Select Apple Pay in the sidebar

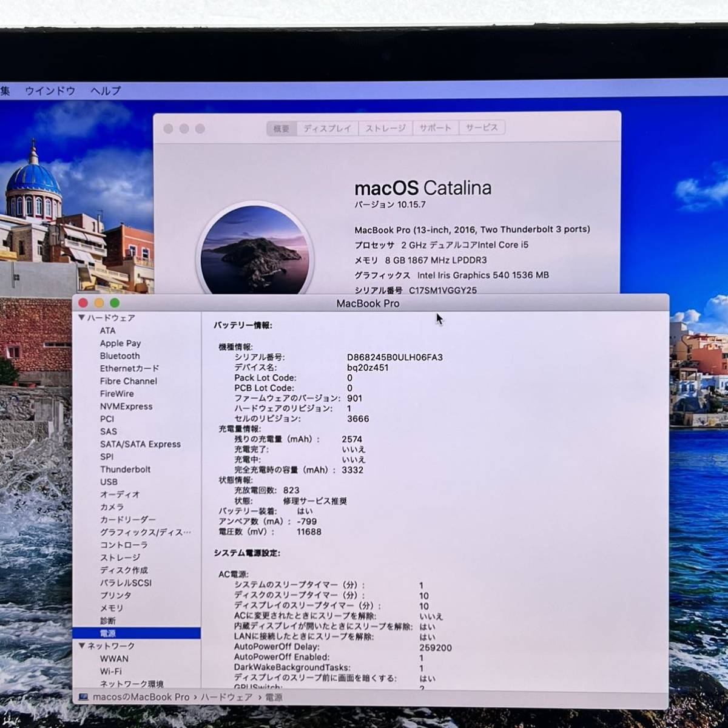[120, 343]
